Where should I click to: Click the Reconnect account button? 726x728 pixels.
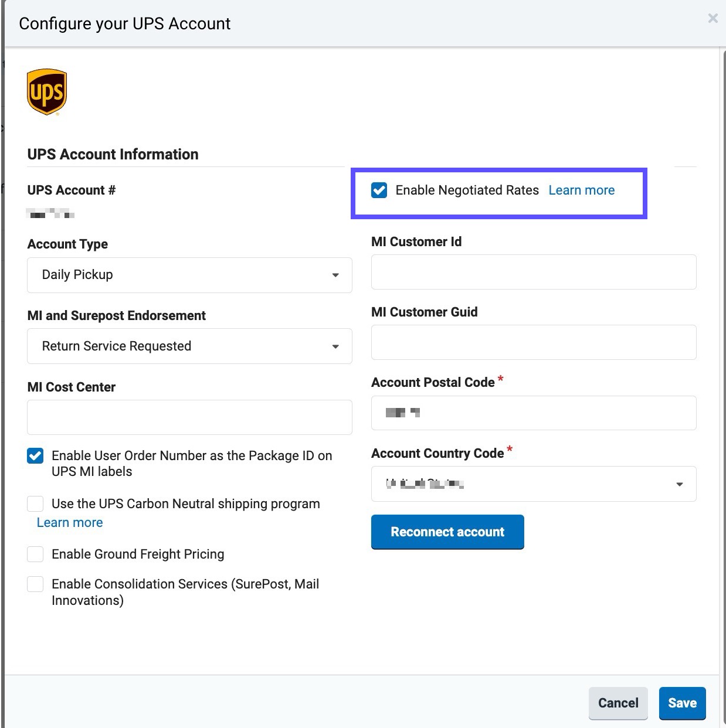coord(447,532)
